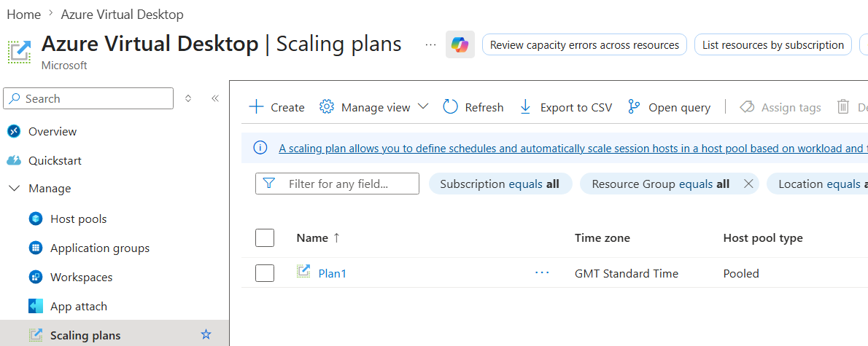The image size is (868, 346).
Task: Open the Subscription equals all filter
Action: click(x=500, y=184)
